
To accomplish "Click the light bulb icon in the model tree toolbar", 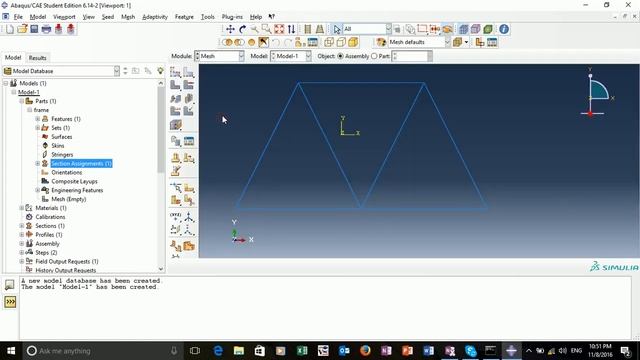I will tap(160, 71).
